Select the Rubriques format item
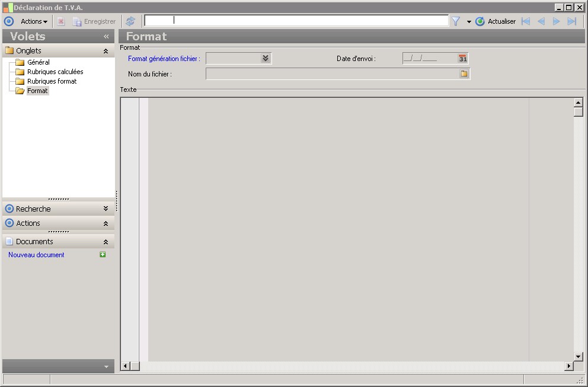This screenshot has width=588, height=387. [52, 81]
